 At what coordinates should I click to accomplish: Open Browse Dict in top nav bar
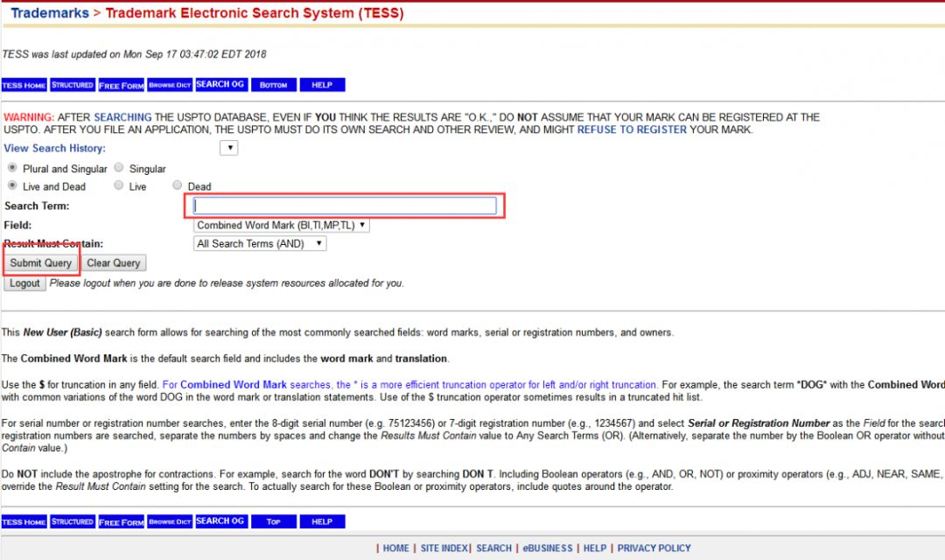[170, 85]
